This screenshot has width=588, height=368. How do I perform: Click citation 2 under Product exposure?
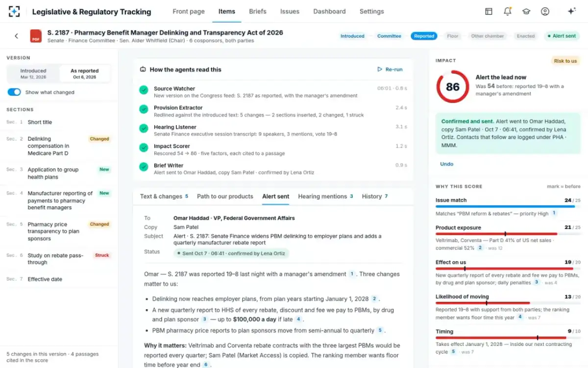pyautogui.click(x=480, y=248)
